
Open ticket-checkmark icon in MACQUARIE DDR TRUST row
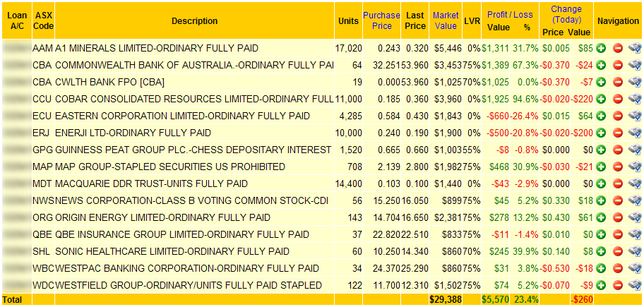635,183
